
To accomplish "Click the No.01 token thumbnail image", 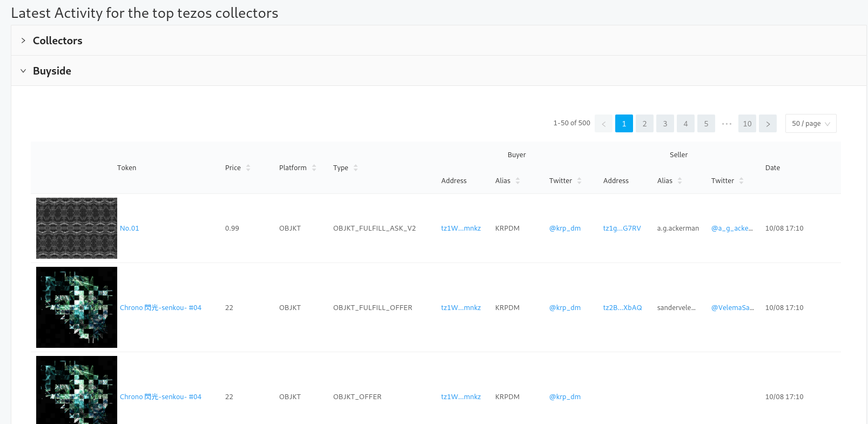I will pos(77,228).
